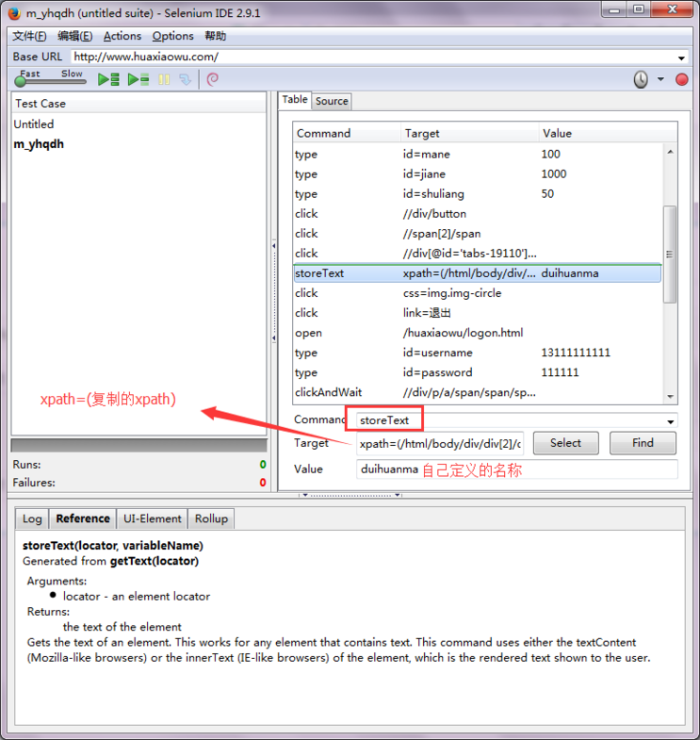
Task: Minimize the Selenium IDE window
Action: pyautogui.click(x=614, y=10)
